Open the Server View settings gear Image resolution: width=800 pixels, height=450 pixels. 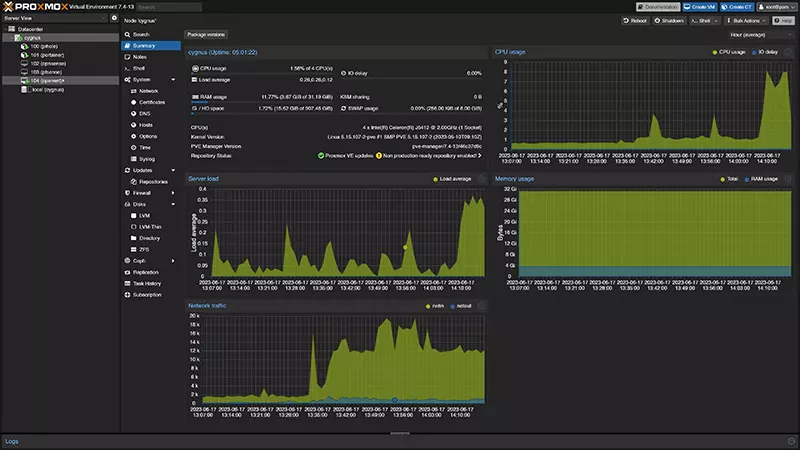coord(114,18)
